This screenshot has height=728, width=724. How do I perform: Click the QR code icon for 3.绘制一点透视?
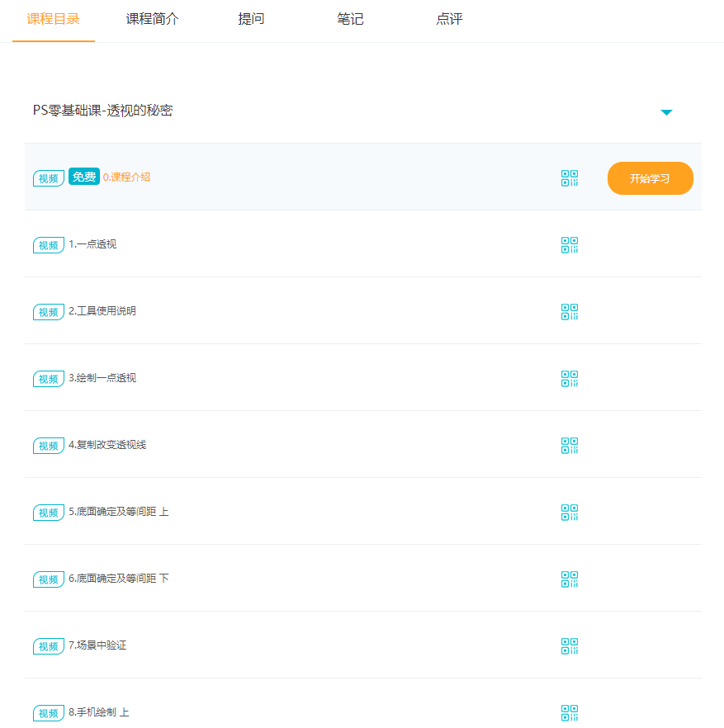[x=569, y=379]
